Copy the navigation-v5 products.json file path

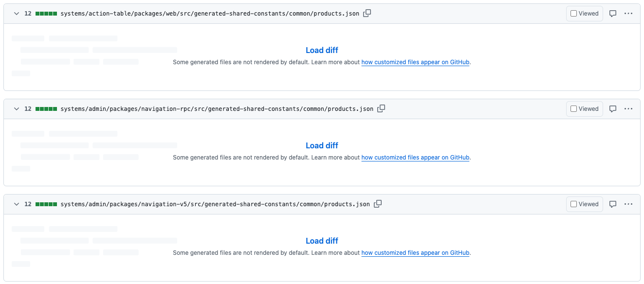click(378, 204)
